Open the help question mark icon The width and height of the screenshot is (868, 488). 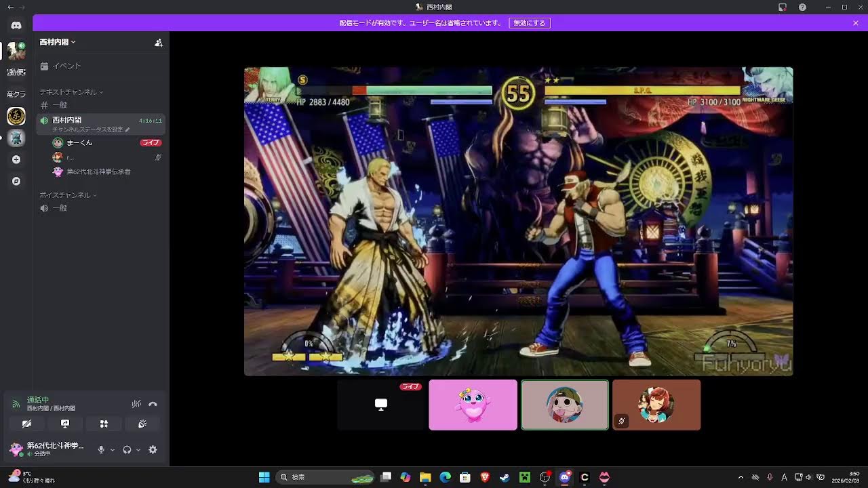pos(802,7)
